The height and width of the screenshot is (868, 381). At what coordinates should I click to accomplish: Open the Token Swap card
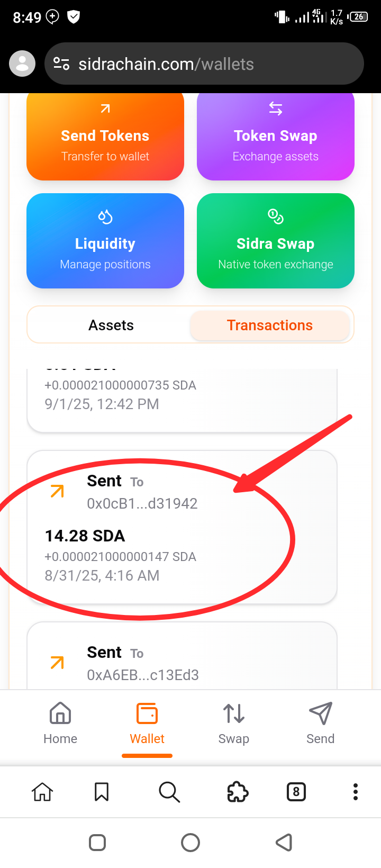coord(275,137)
